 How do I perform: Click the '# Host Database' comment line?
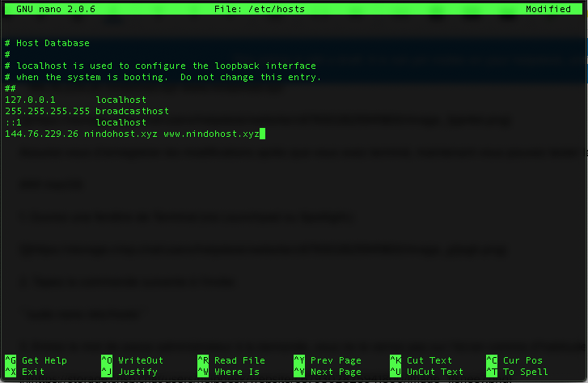(x=47, y=43)
